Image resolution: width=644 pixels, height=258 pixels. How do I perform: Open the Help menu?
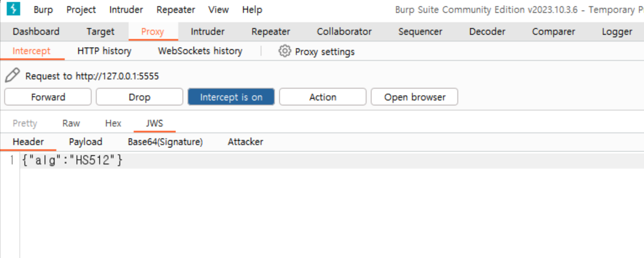252,10
